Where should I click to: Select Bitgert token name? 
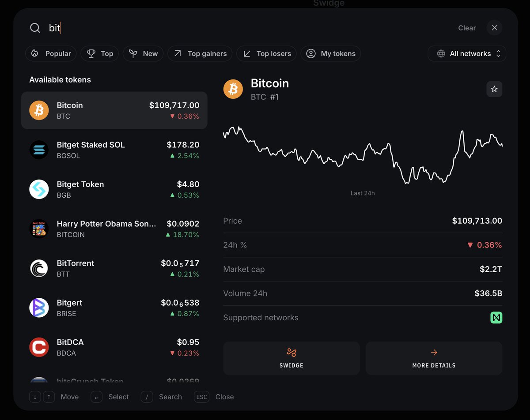(x=70, y=303)
